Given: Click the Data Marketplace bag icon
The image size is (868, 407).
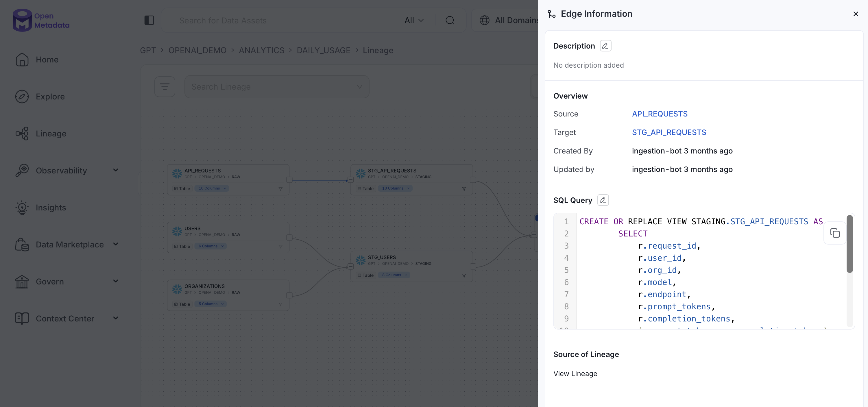Looking at the screenshot, I should (22, 245).
